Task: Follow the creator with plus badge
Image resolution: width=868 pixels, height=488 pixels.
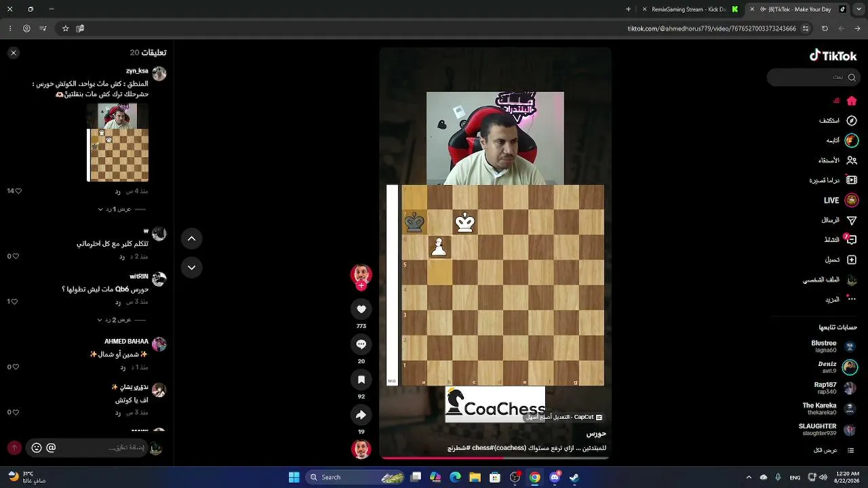Action: tap(361, 286)
